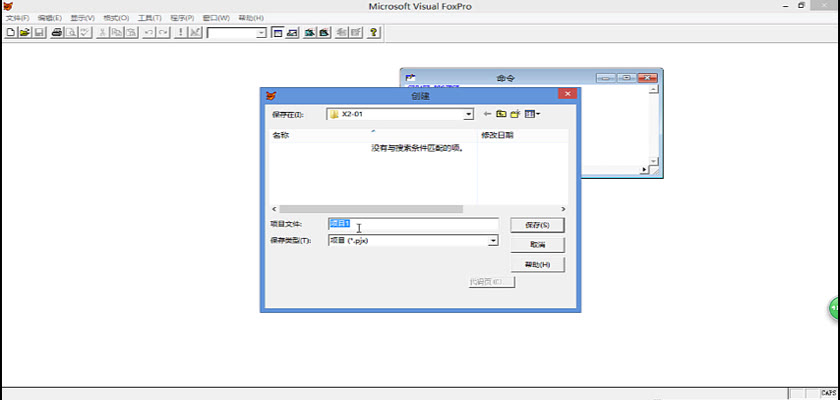Open the View Menu icon dropdown in dialog
840x400 pixels.
click(532, 114)
